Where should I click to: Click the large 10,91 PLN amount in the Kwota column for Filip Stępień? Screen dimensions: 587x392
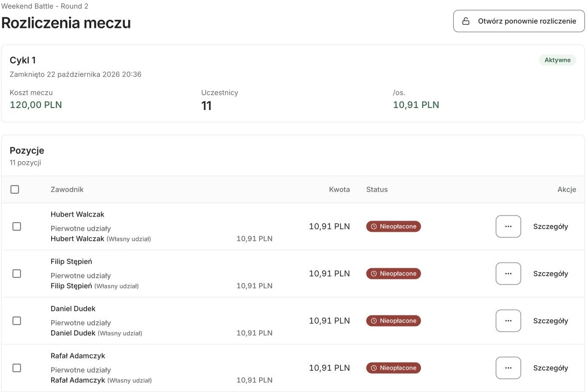[x=329, y=274]
